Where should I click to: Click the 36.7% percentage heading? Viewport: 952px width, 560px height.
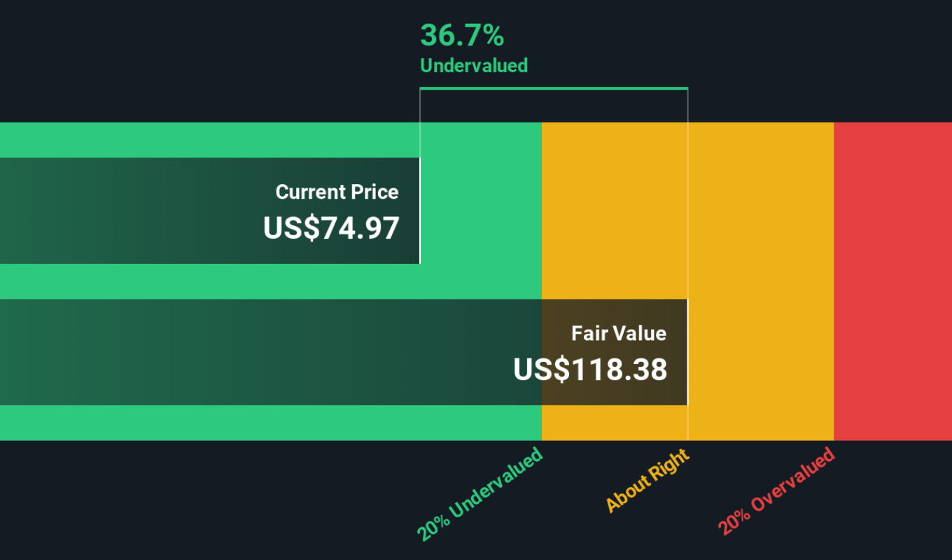coord(462,35)
